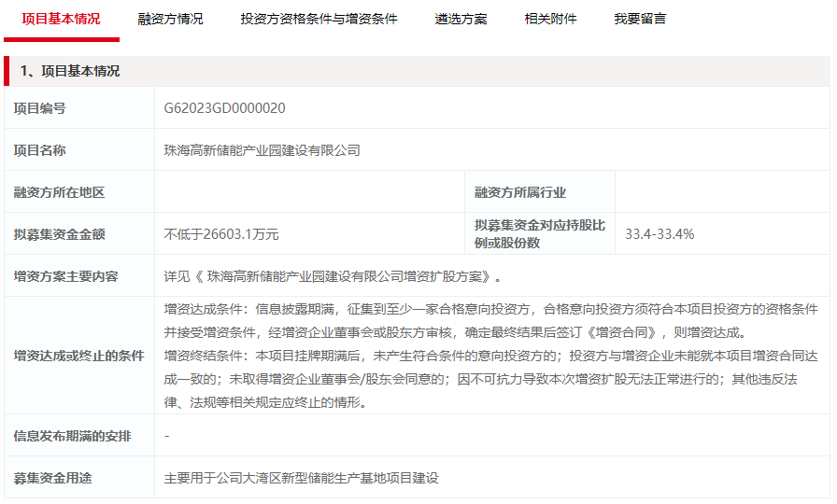Click the 不低于26603.1万元 amount value
The image size is (837, 504).
click(221, 234)
